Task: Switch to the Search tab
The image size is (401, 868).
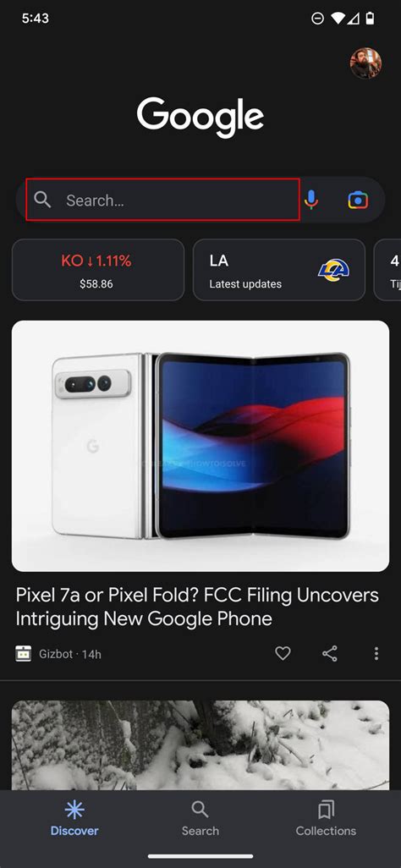Action: 200,819
